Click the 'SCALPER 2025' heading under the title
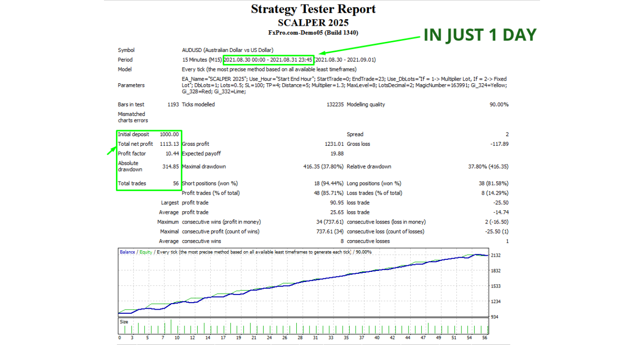644x345 pixels. pos(313,23)
